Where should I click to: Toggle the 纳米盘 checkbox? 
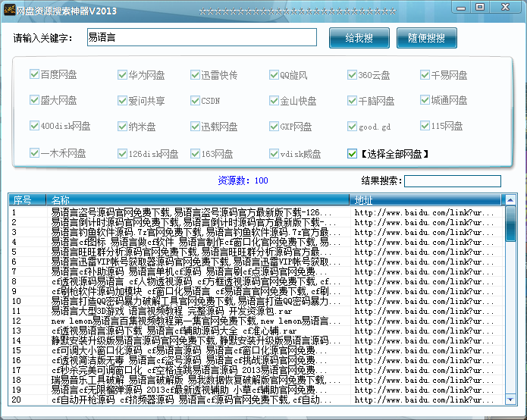[122, 127]
